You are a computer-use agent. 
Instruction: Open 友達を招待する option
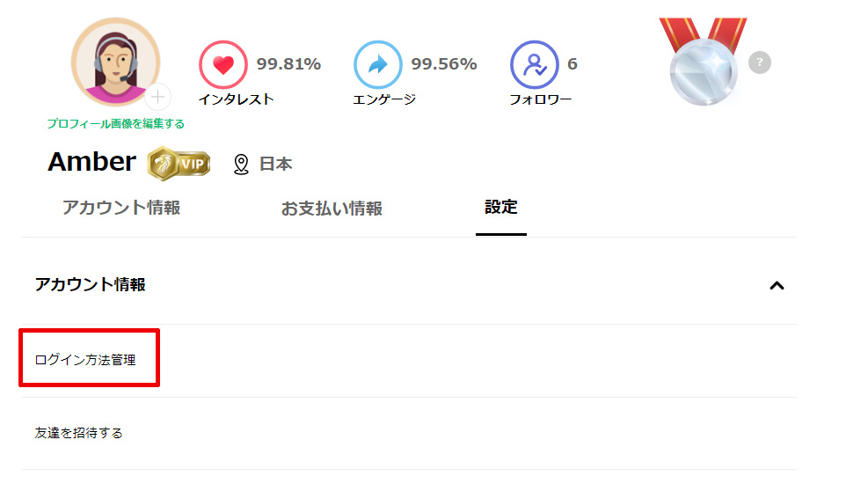79,433
